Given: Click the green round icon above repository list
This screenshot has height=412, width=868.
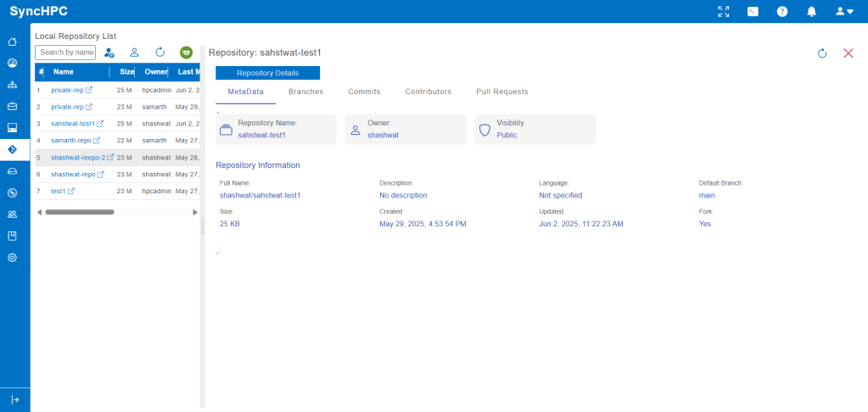Looking at the screenshot, I should click(186, 53).
